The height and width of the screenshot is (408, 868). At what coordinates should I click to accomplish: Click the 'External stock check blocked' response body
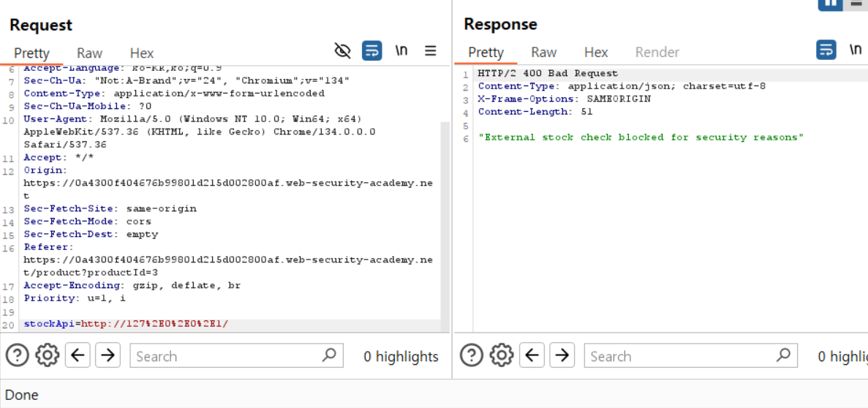641,137
